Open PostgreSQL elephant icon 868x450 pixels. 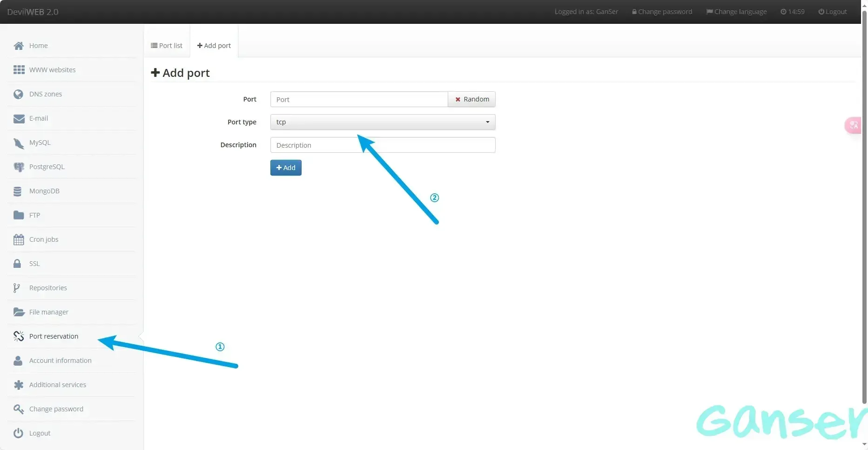19,167
